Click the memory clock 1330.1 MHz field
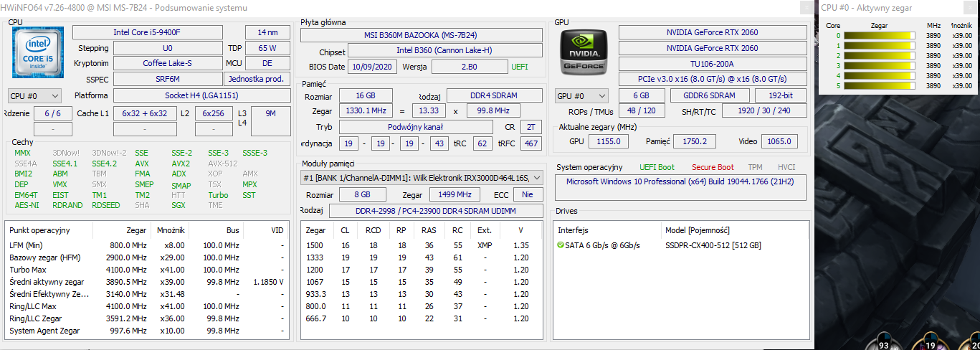980x350 pixels. tap(365, 111)
